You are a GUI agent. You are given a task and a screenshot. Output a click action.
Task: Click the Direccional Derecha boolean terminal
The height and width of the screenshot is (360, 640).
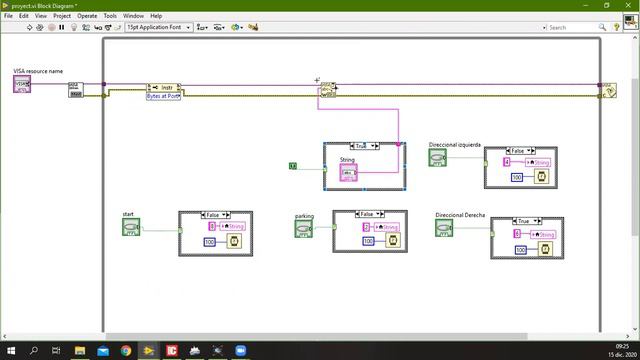tap(444, 228)
